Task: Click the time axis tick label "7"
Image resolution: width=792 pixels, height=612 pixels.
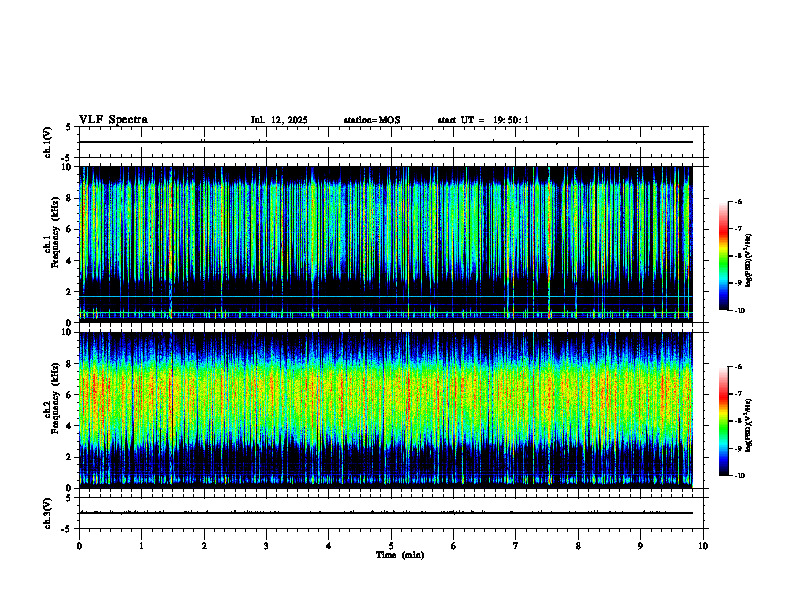Action: click(x=516, y=546)
